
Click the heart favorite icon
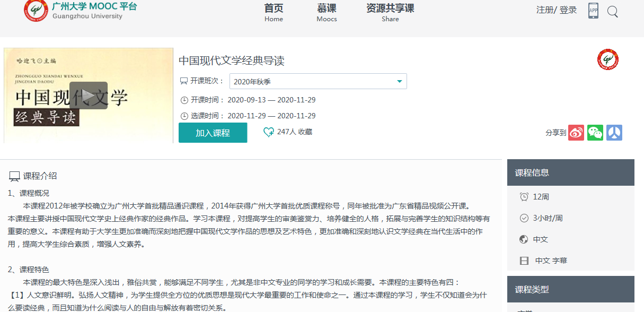click(x=269, y=132)
